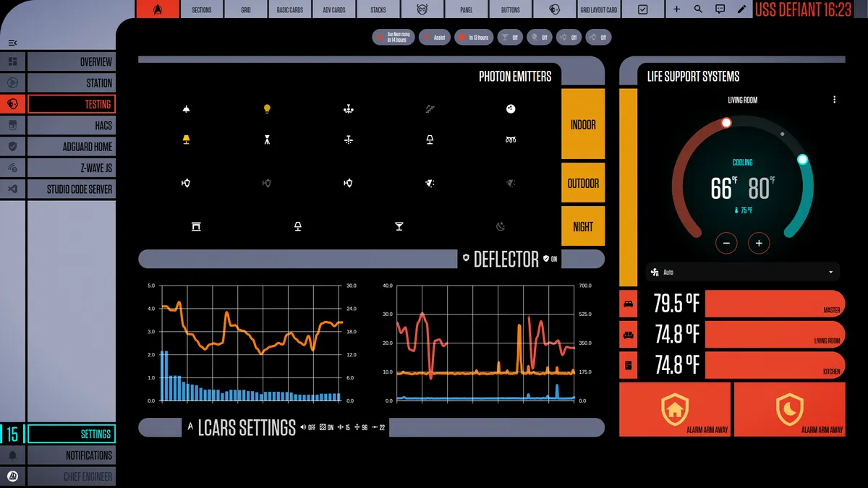Switch to the Basic Cards tab
The image size is (868, 488).
pyautogui.click(x=290, y=9)
